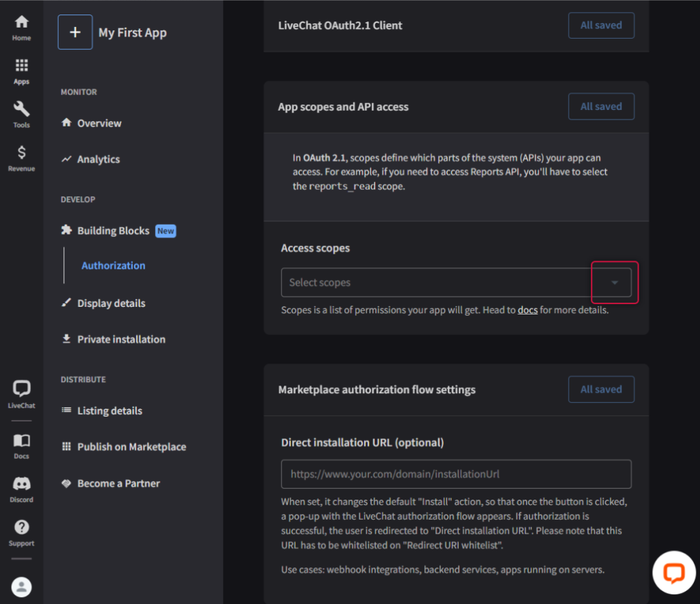Go to Home in left rail
The height and width of the screenshot is (604, 700).
click(21, 28)
